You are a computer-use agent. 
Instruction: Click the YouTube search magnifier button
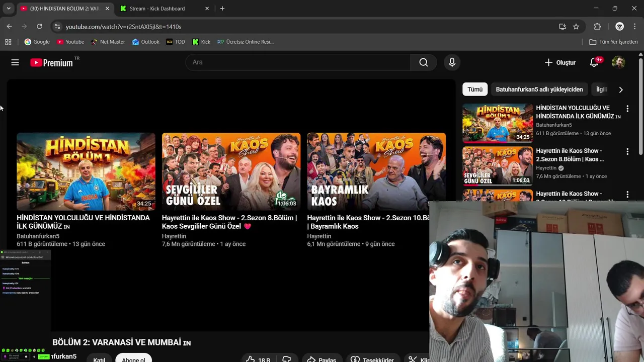click(424, 62)
